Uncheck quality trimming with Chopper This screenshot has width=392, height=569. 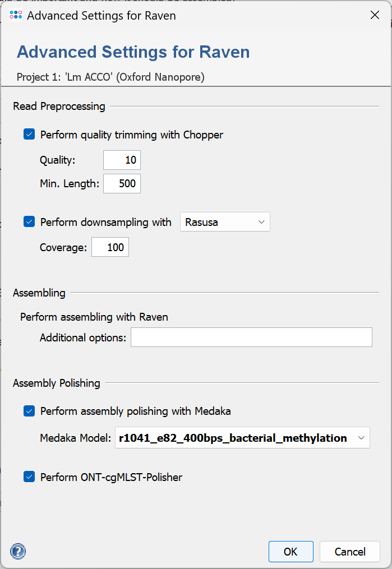[x=29, y=135]
